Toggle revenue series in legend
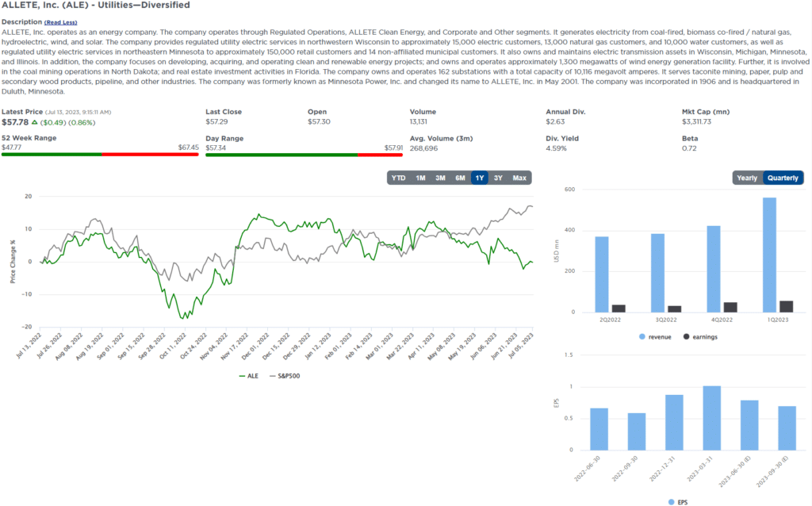Screen dimensions: 812x506 coord(655,336)
